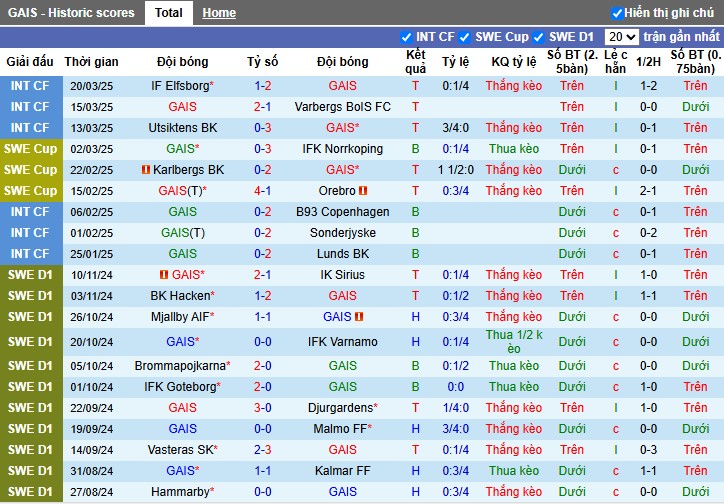Image resolution: width=724 pixels, height=504 pixels.
Task: Click IFK Varnamo team name
Action: point(343,342)
